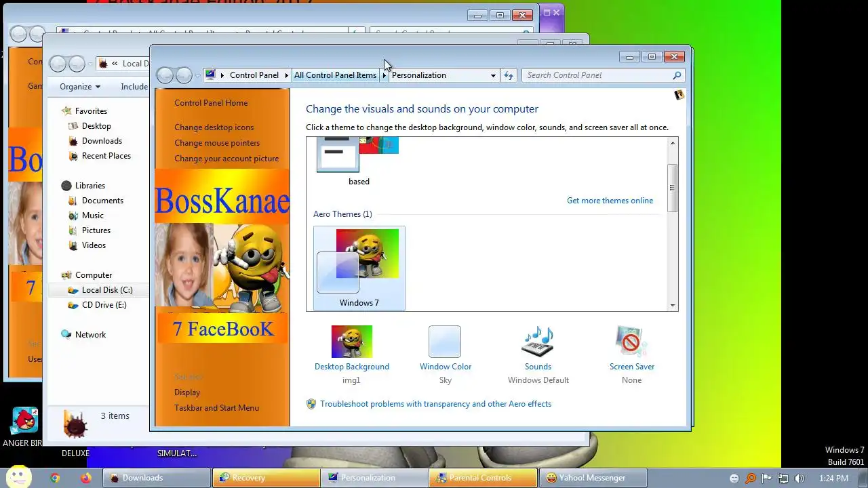
Task: Select Network in navigation pane
Action: 90,335
